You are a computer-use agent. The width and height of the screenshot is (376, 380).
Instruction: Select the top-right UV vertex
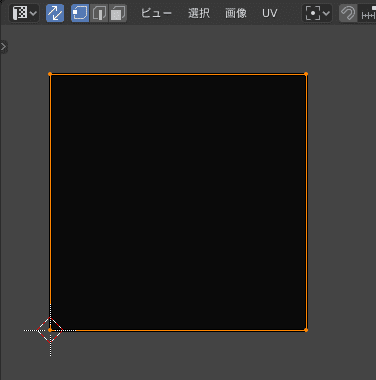coord(306,74)
